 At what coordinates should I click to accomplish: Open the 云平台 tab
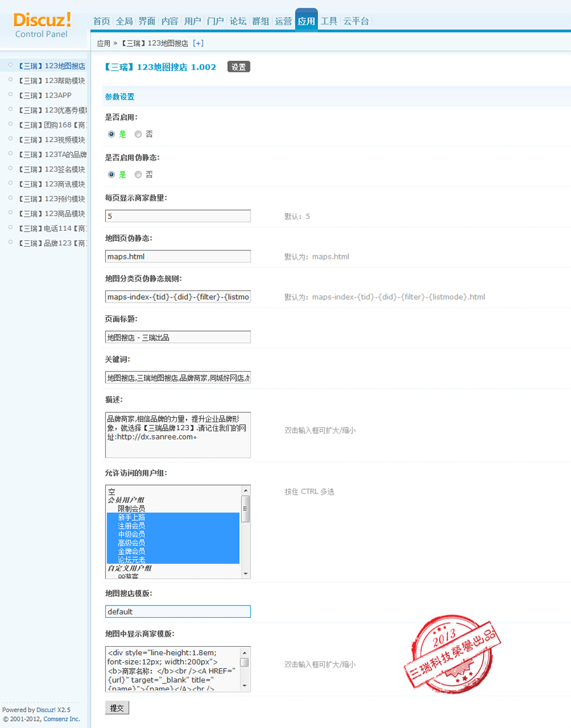356,21
